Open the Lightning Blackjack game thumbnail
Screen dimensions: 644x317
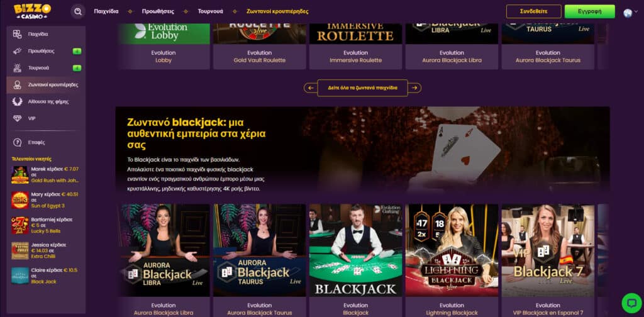[x=452, y=250]
